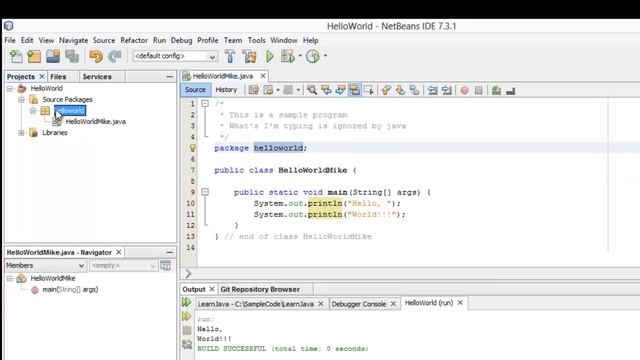Click the Clean and Build icon

coord(249,56)
